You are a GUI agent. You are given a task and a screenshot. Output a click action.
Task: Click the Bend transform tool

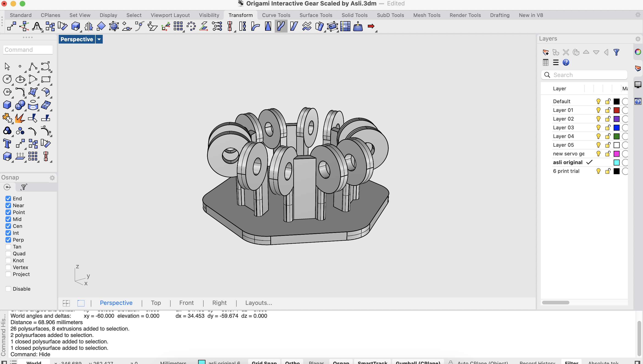tap(255, 26)
